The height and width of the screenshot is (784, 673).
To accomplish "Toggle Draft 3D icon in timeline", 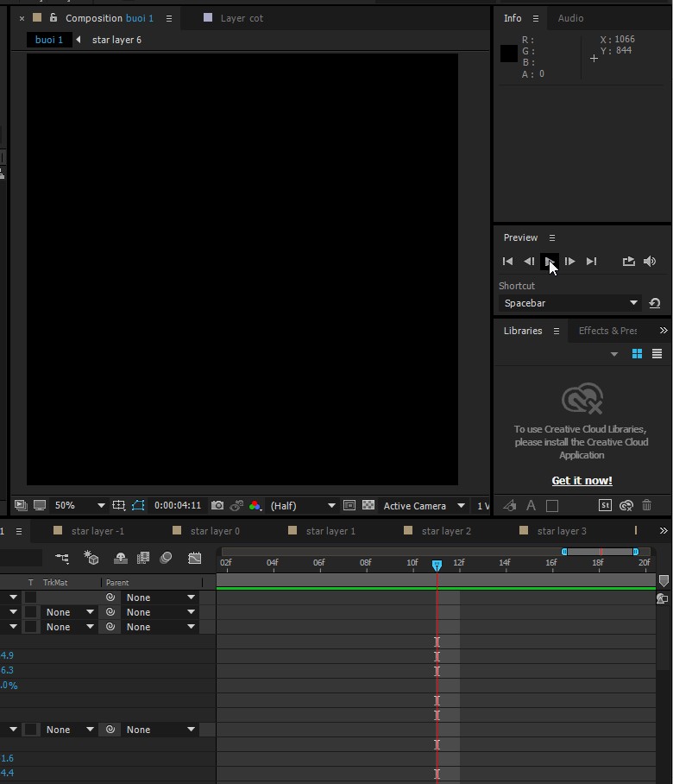I will [x=91, y=558].
